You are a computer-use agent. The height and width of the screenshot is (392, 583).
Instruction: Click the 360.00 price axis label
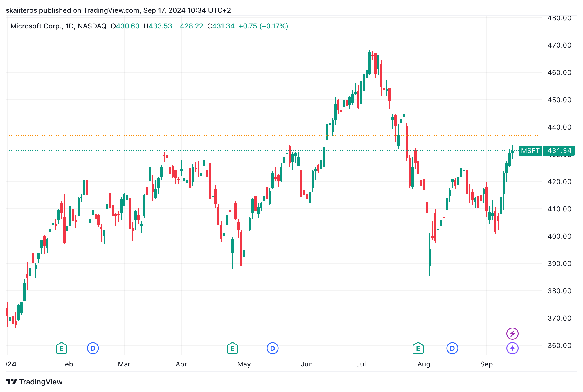pos(559,345)
